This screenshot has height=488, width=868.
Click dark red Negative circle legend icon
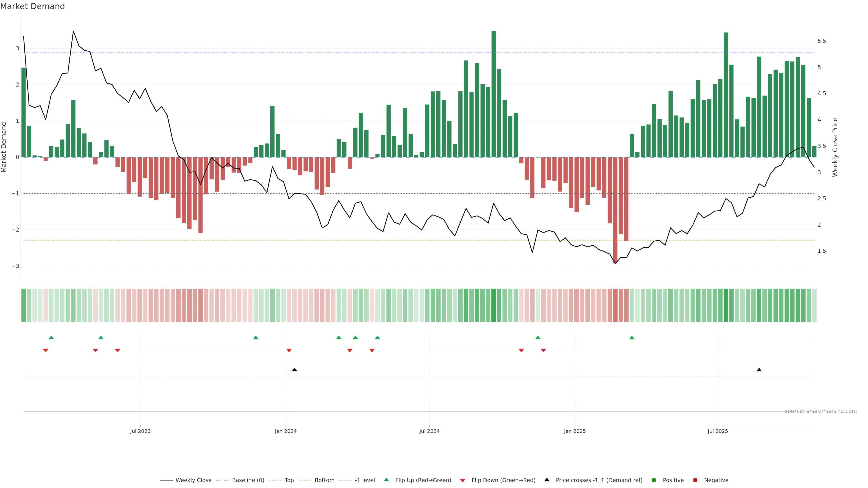(x=695, y=480)
